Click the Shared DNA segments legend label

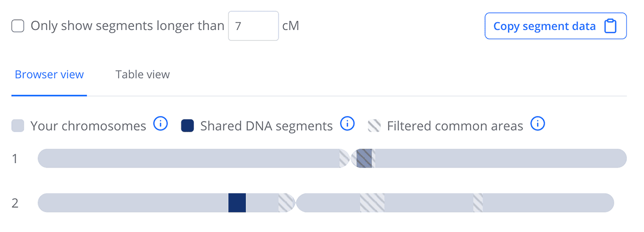point(266,126)
